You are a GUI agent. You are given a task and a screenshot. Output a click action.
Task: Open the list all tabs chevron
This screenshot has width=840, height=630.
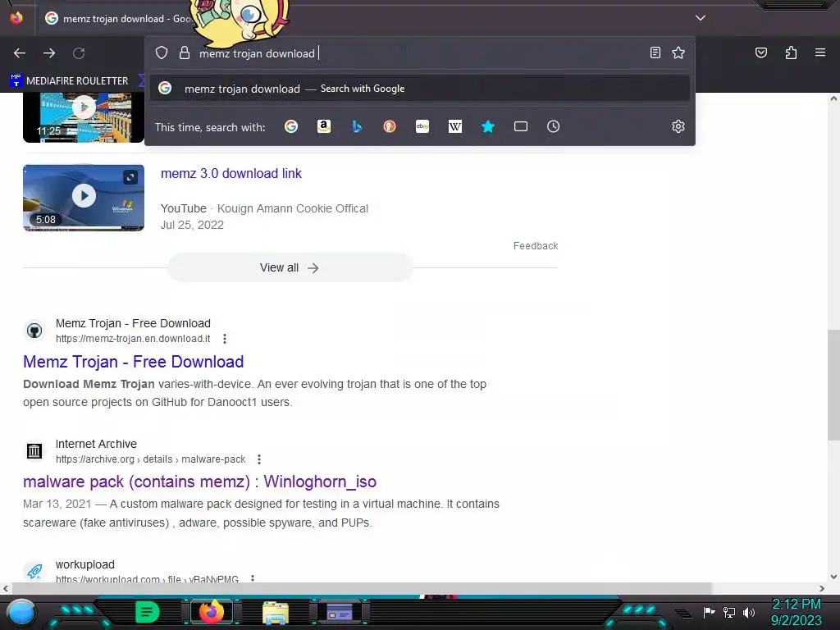[x=701, y=18]
